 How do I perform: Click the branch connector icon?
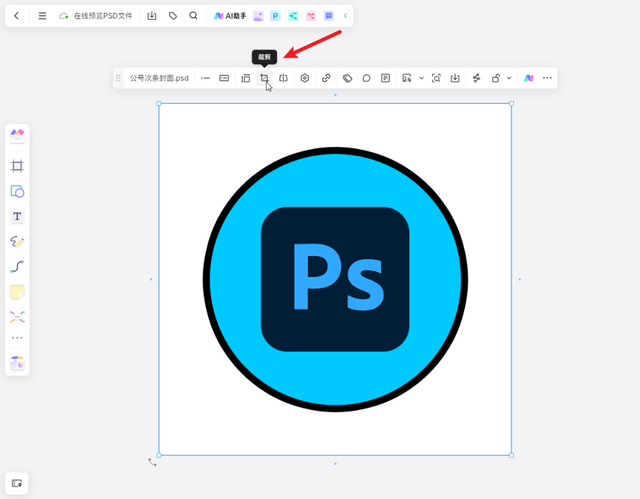tap(476, 78)
